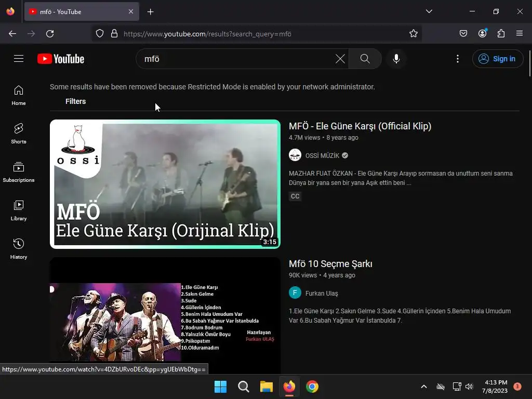Open the Save to Pocket button

463,34
